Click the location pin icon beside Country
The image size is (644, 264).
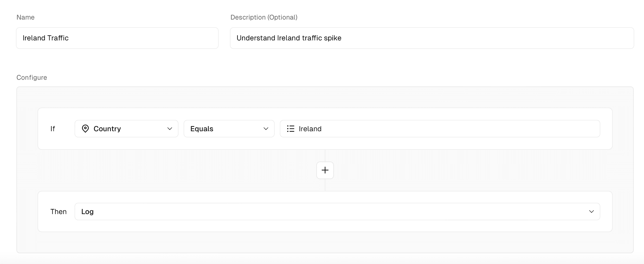point(85,129)
